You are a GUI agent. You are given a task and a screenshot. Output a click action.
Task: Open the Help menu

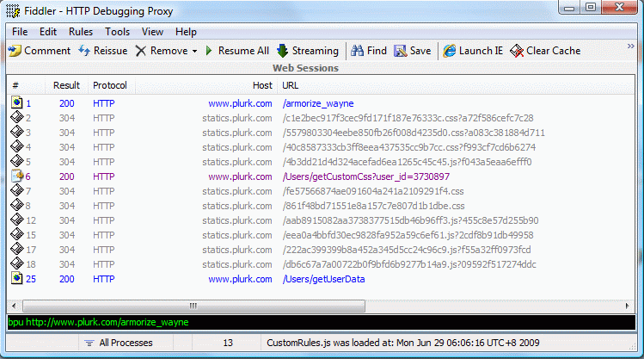pos(186,32)
